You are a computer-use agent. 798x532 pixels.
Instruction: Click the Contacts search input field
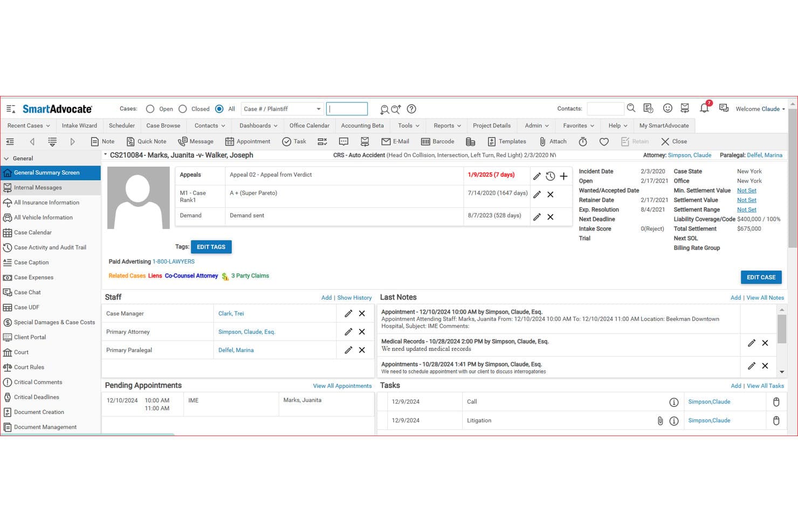tap(606, 109)
